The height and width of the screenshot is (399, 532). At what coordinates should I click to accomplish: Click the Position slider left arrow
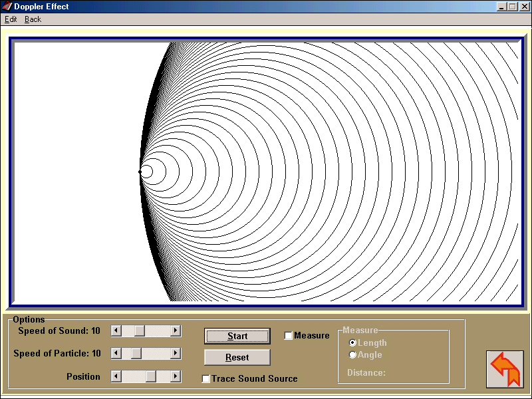(x=116, y=376)
